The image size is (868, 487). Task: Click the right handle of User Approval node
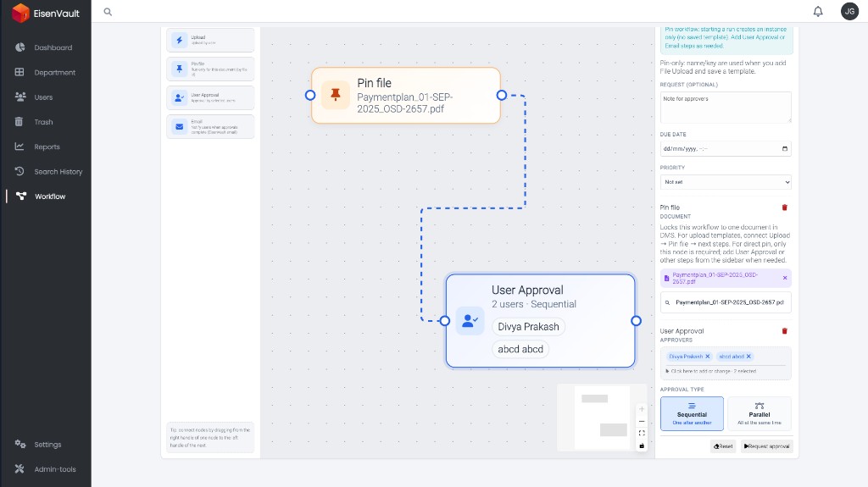(x=636, y=320)
